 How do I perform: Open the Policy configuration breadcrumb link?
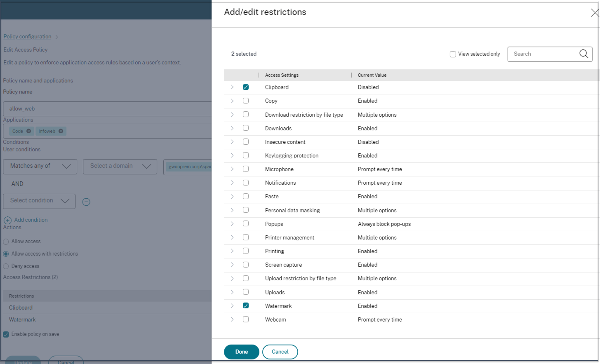click(27, 37)
